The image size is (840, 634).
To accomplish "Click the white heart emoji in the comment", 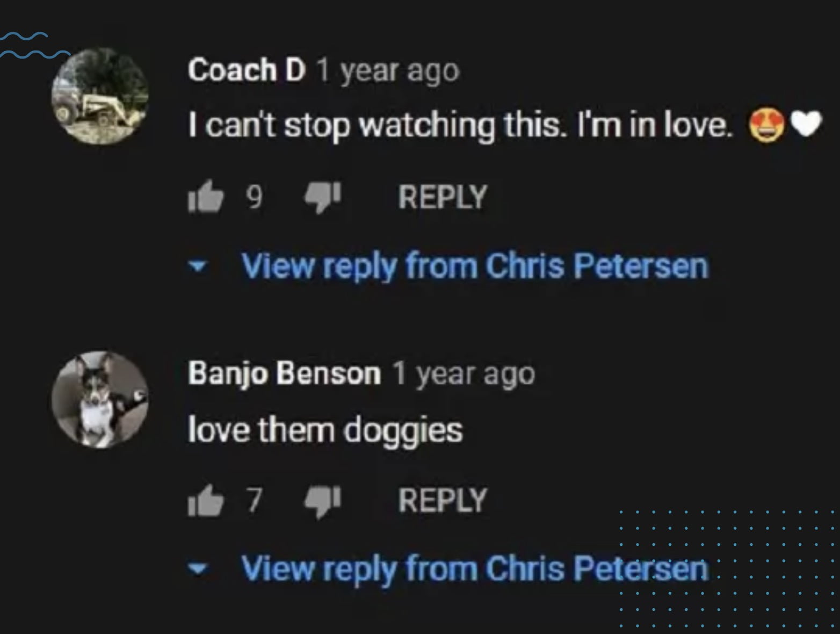I will click(806, 124).
